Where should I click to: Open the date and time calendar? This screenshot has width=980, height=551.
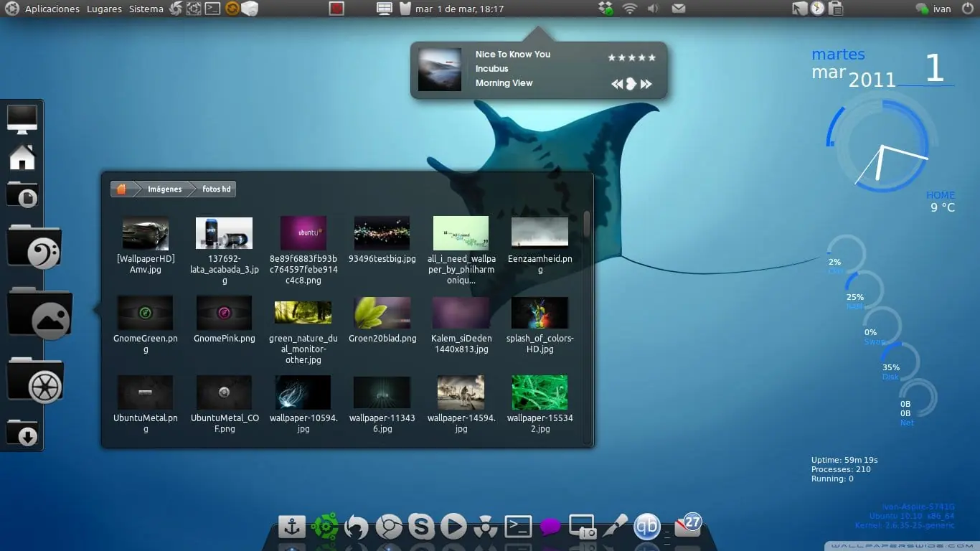point(459,9)
